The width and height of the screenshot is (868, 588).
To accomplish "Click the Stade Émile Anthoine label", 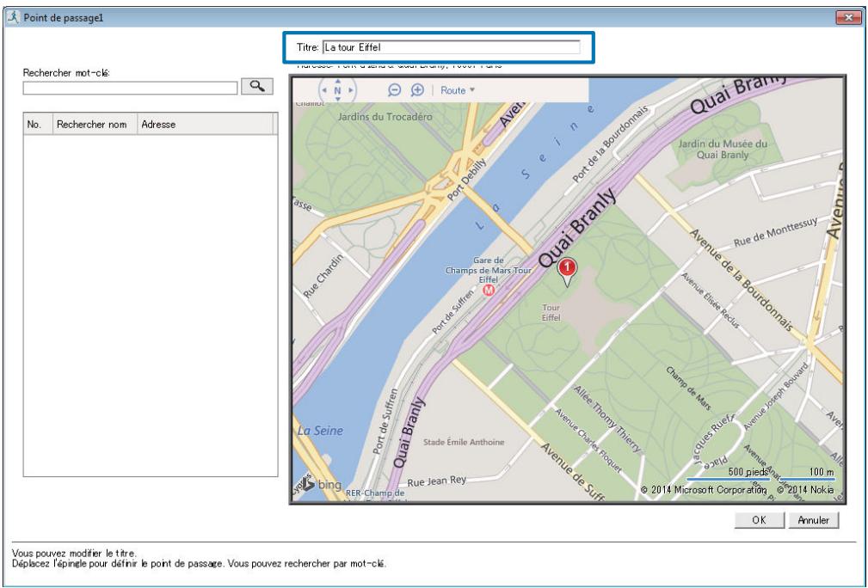I will coord(464,442).
